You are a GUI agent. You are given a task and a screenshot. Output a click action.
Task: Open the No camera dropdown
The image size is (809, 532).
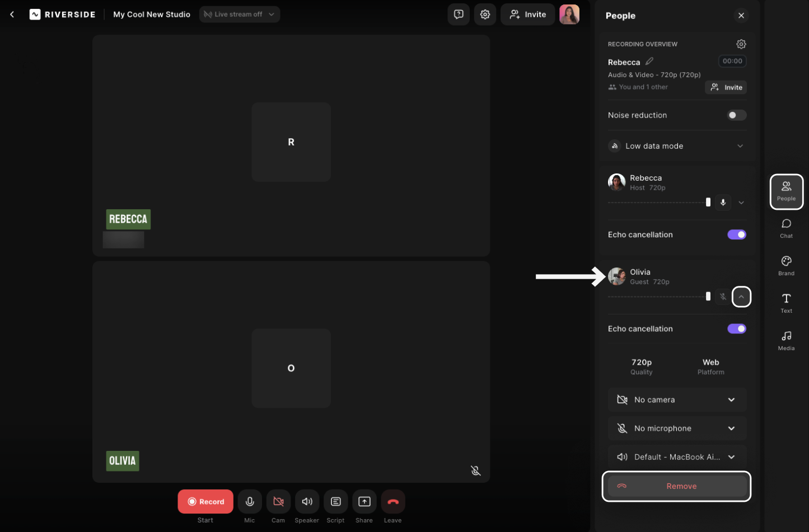click(677, 400)
